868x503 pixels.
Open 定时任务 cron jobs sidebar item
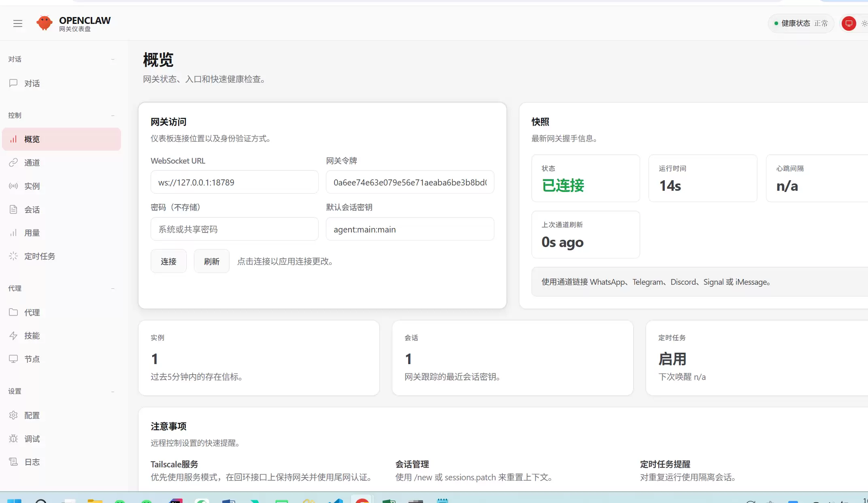click(39, 256)
